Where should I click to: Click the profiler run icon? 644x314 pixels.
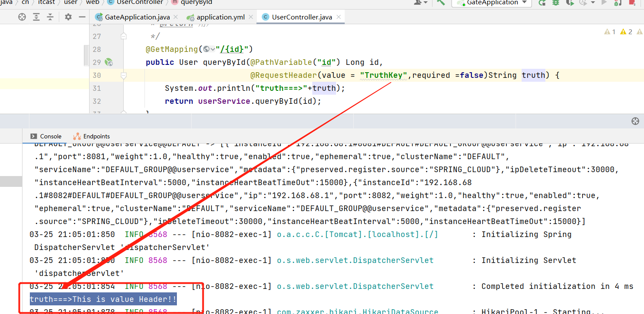(583, 3)
